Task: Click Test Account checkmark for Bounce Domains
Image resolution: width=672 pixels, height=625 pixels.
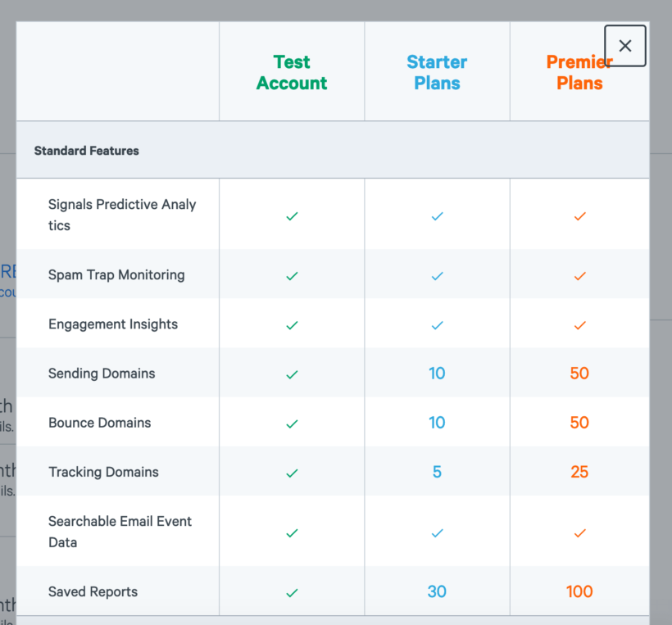Action: [292, 423]
